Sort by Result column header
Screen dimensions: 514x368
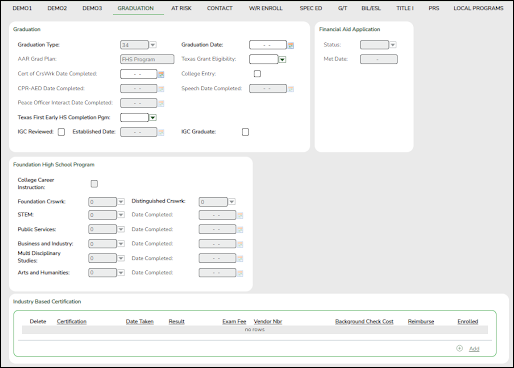pos(177,321)
